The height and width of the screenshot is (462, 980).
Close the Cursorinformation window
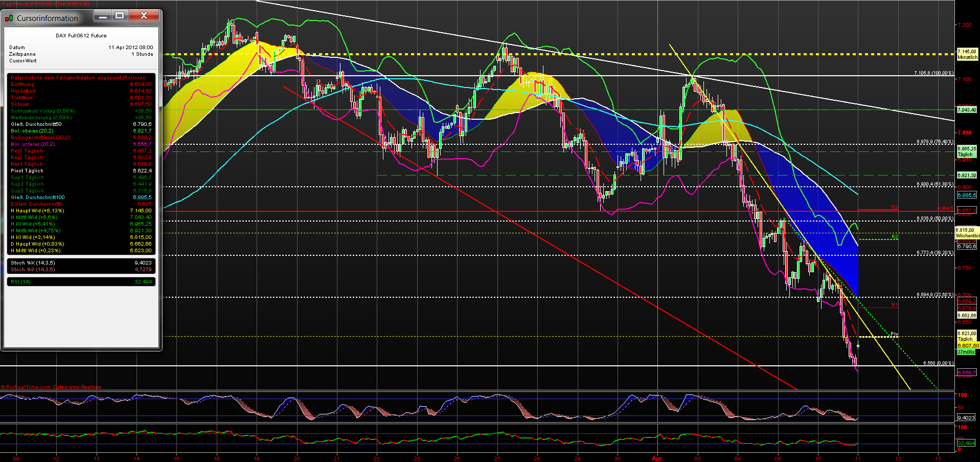[x=144, y=16]
